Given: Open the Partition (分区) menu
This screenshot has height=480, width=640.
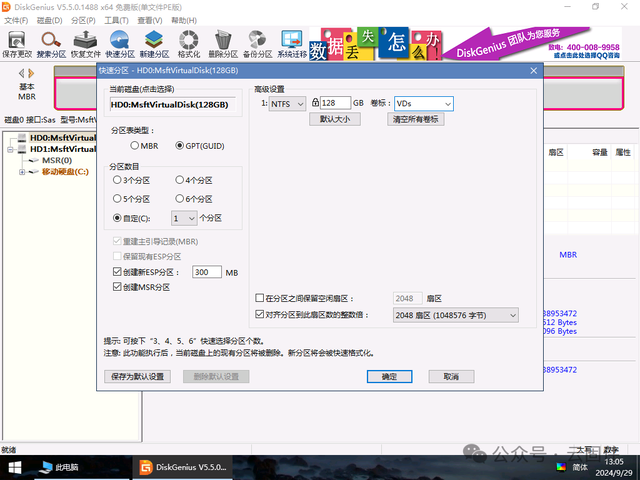Looking at the screenshot, I should click(x=83, y=20).
